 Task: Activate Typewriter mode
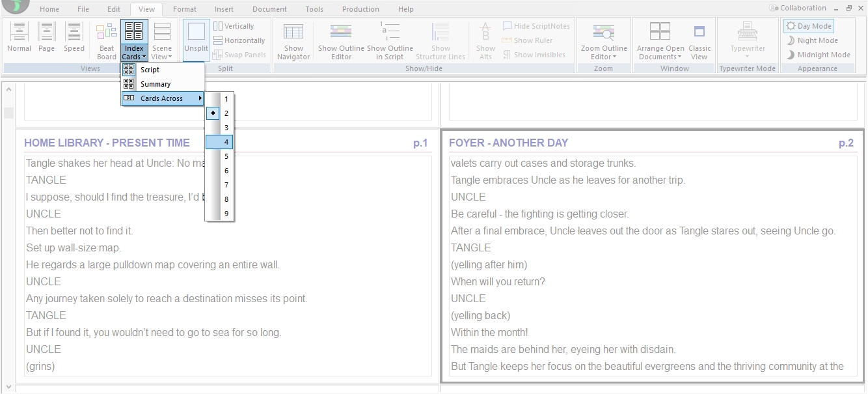point(746,39)
